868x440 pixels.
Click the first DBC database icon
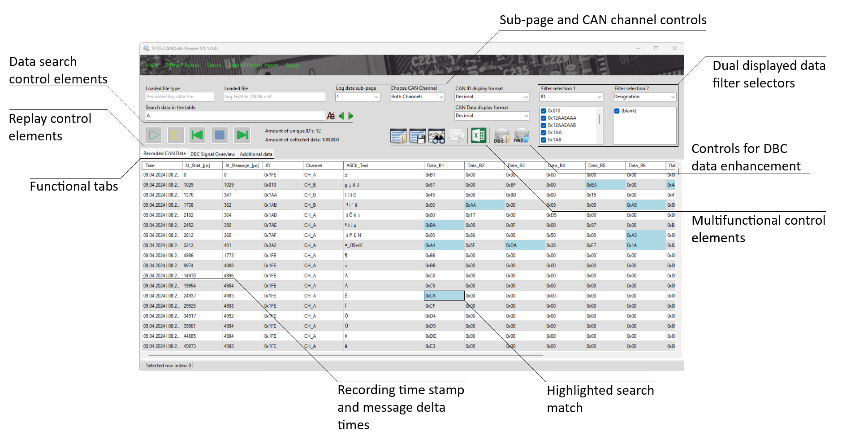click(x=501, y=135)
